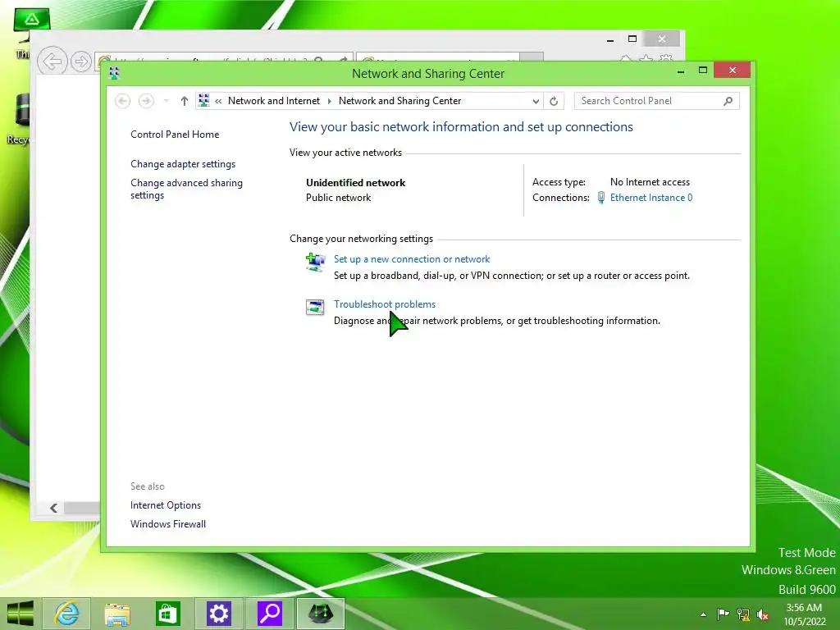Open the Ethernet Instance 0 connection
This screenshot has height=630, width=840.
coord(651,198)
